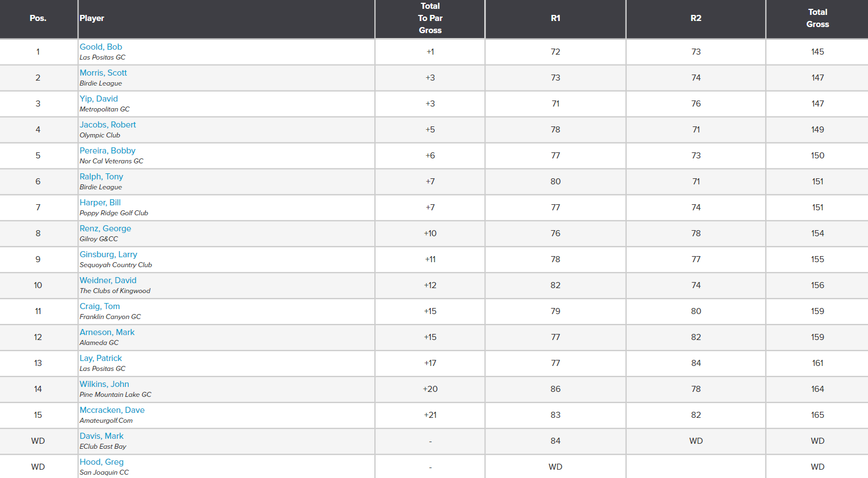Click Harper, Bill player name
This screenshot has width=868, height=478.
(100, 203)
